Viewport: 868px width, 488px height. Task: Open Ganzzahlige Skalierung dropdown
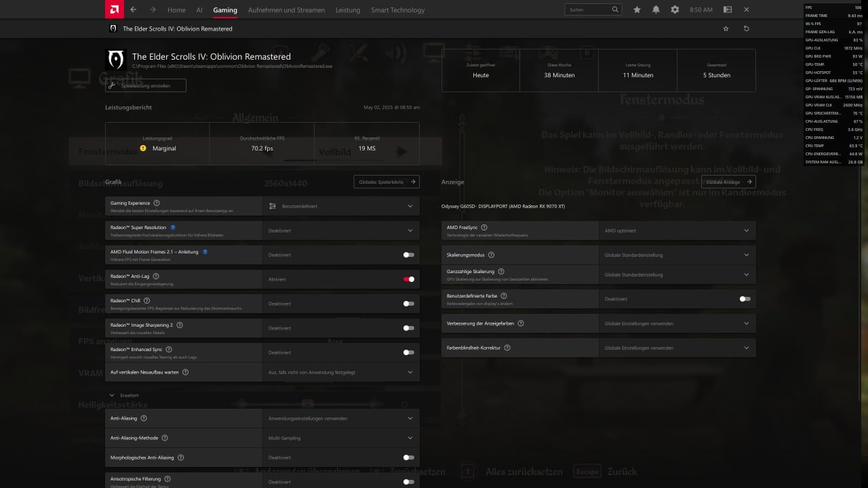(677, 274)
